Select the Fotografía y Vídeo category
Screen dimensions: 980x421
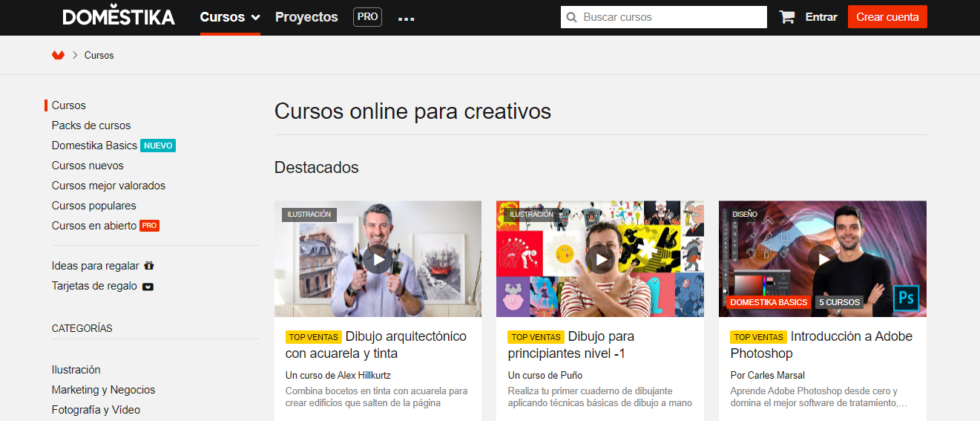[x=96, y=410]
